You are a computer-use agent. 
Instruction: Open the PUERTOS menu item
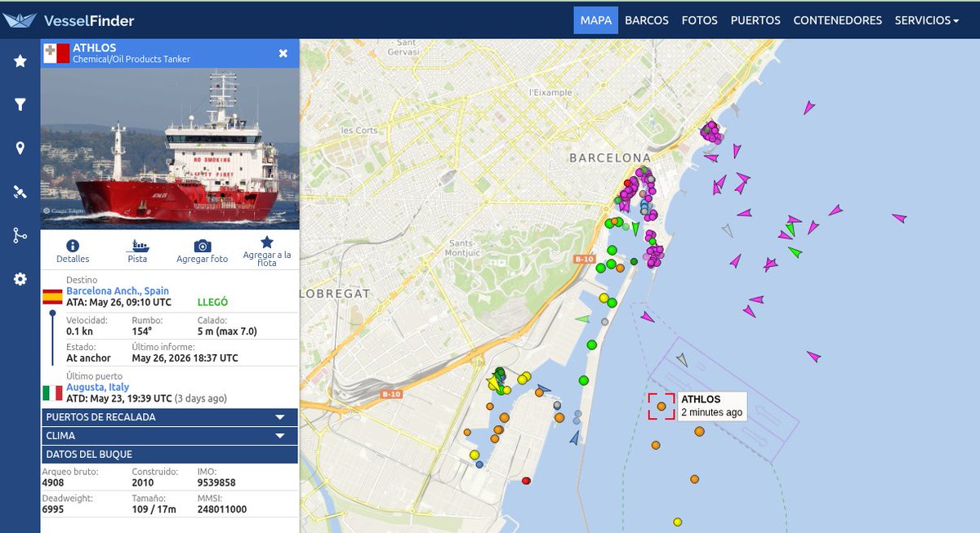[x=755, y=20]
